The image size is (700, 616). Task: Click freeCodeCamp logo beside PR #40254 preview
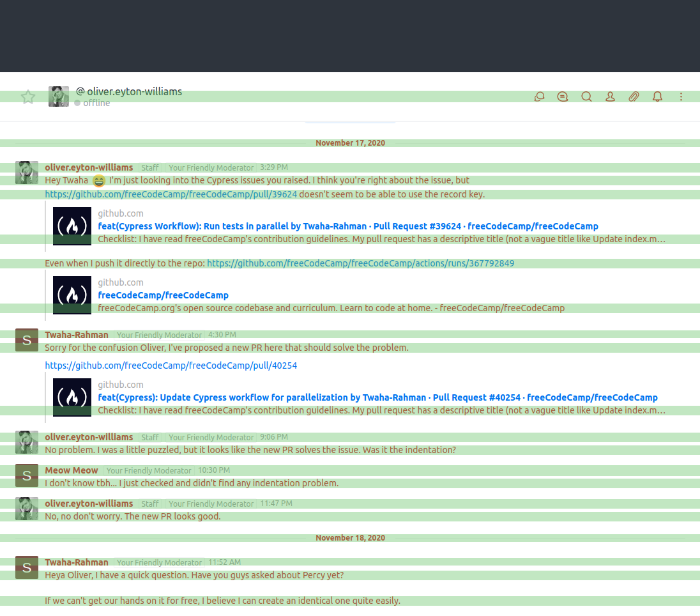coord(72,397)
